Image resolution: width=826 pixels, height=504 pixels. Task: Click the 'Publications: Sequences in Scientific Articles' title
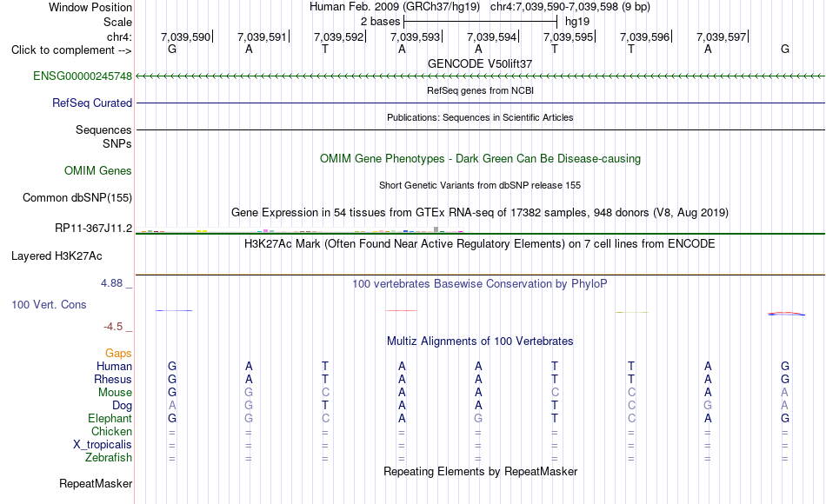pyautogui.click(x=480, y=117)
